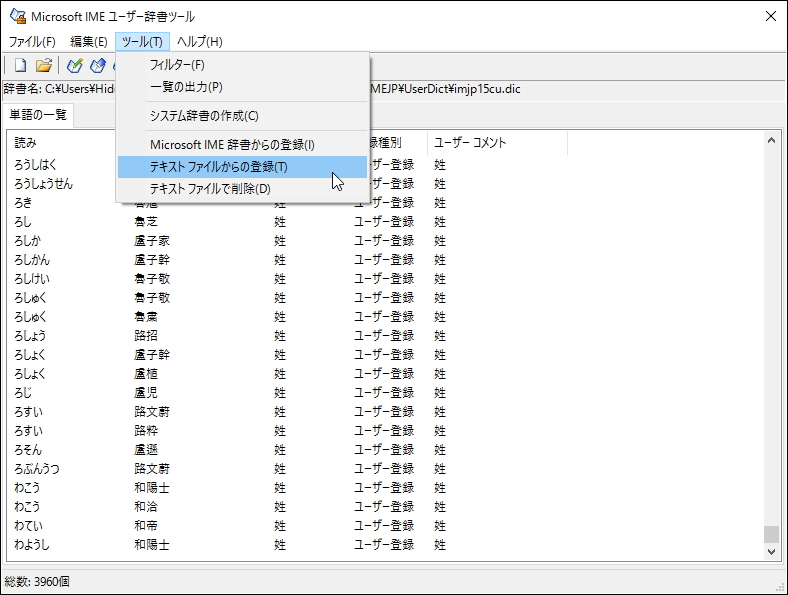Select the word 盧植

click(146, 374)
